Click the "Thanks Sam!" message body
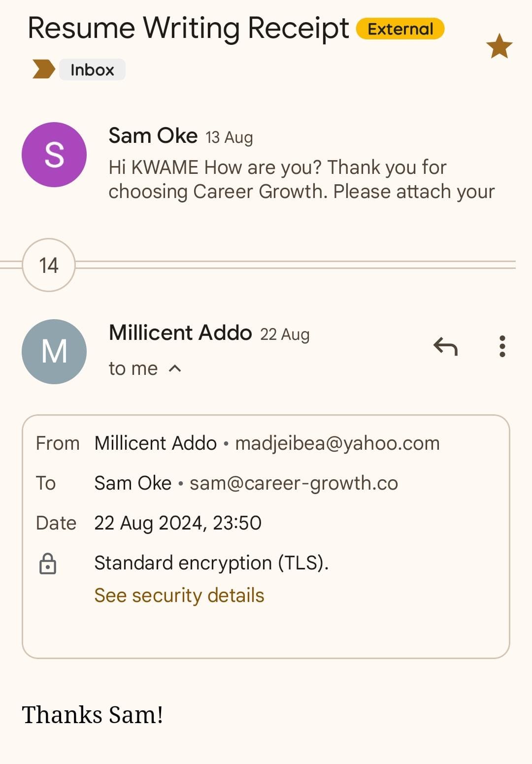532x764 pixels. (93, 715)
